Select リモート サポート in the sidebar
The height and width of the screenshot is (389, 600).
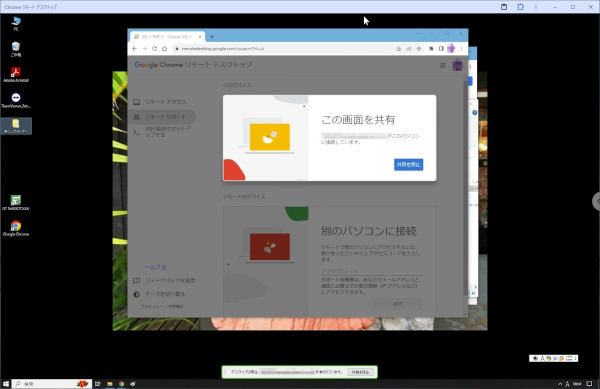[x=161, y=117]
